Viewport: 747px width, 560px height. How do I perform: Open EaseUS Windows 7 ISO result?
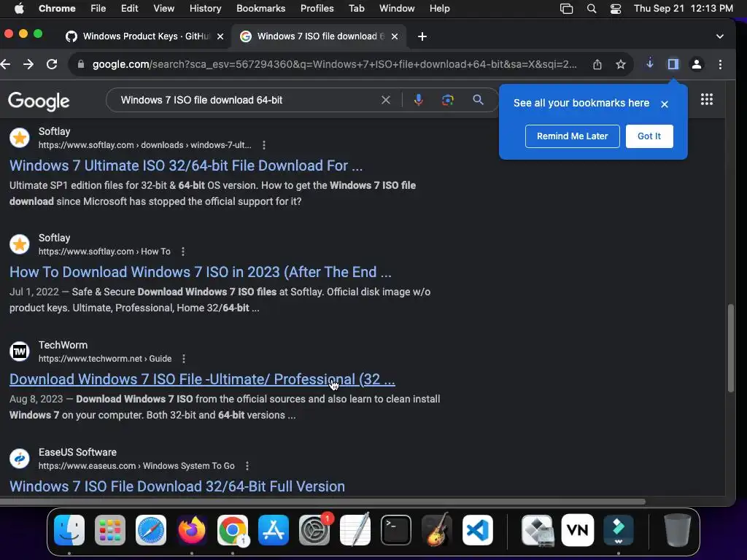tap(177, 486)
